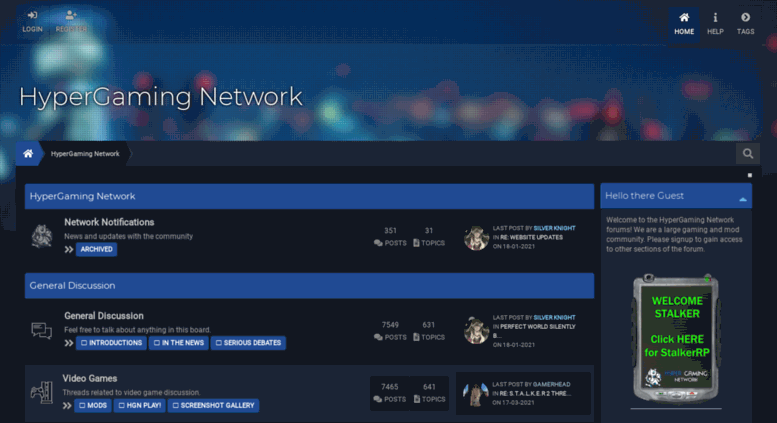Click the Video Games topics icon

(x=417, y=399)
